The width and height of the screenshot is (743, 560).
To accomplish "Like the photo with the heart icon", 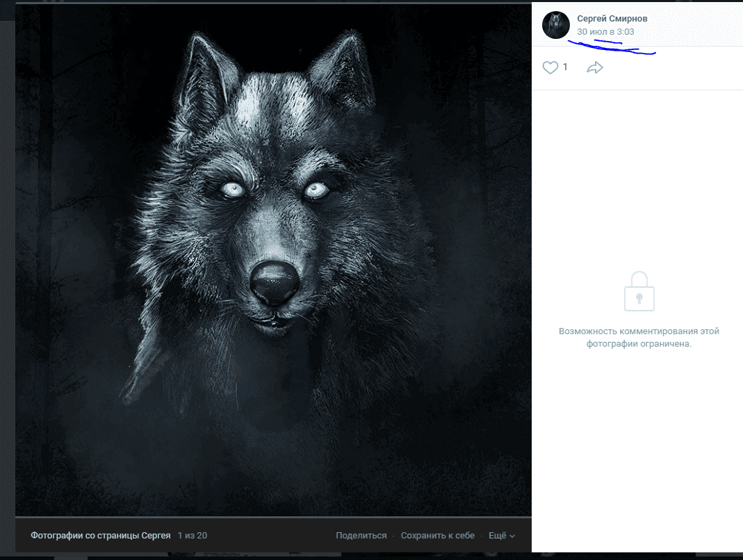I will 550,67.
